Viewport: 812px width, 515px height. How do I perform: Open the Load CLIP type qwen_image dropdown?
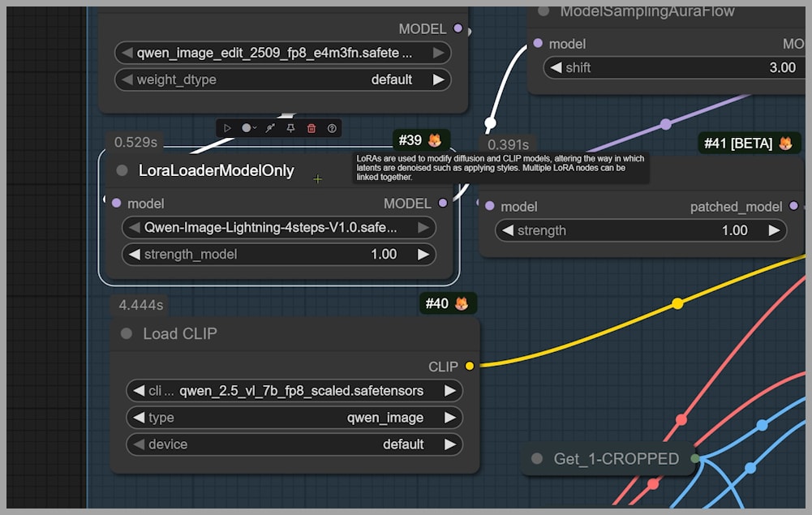(x=294, y=418)
